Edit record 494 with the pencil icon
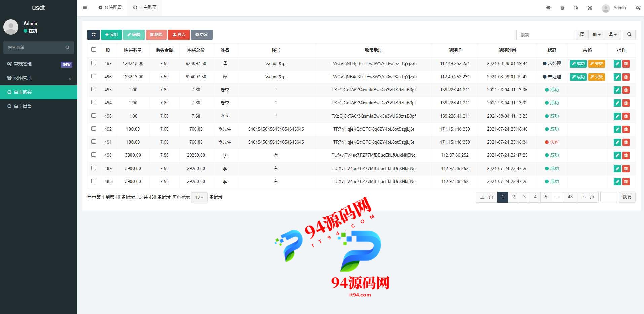 617,103
